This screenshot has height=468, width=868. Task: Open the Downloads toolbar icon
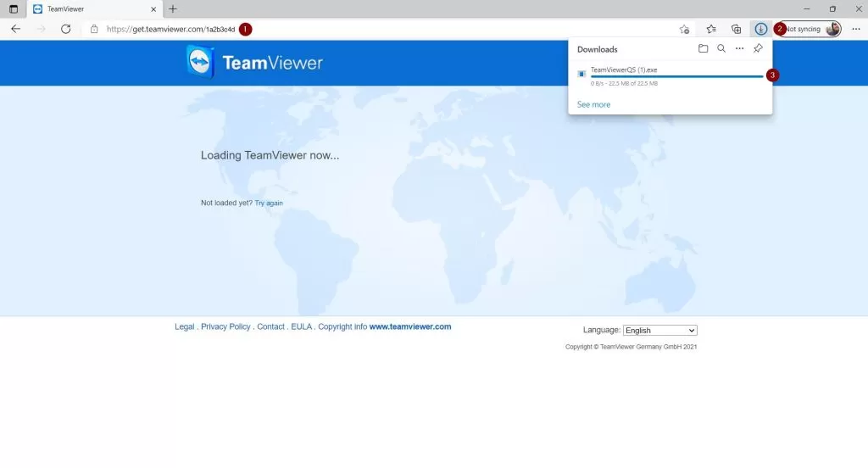(x=760, y=29)
